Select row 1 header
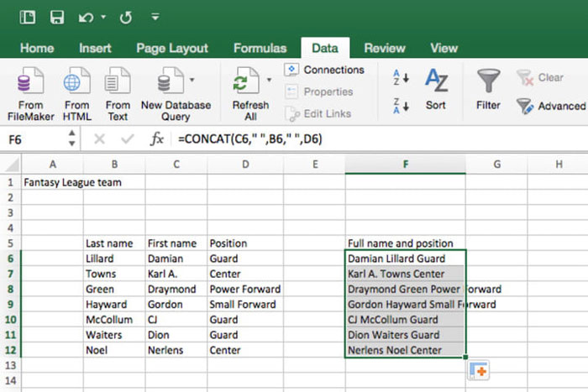The width and height of the screenshot is (588, 392). coord(10,182)
